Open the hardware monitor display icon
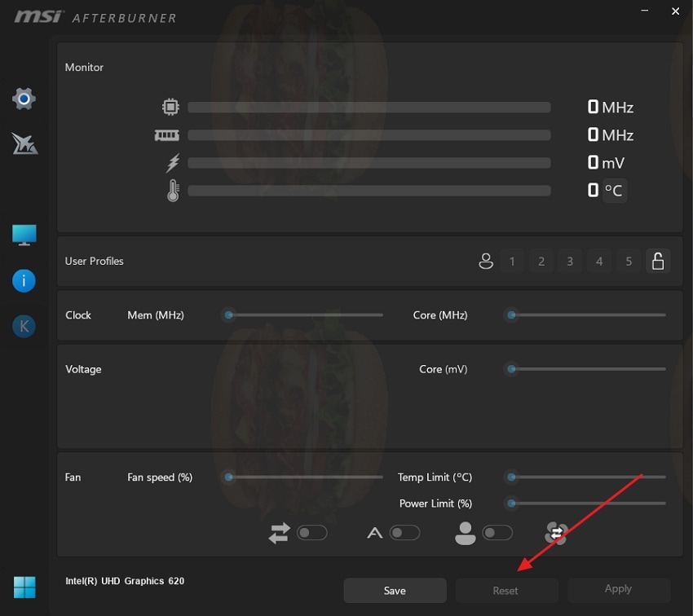This screenshot has width=693, height=616. [x=24, y=235]
